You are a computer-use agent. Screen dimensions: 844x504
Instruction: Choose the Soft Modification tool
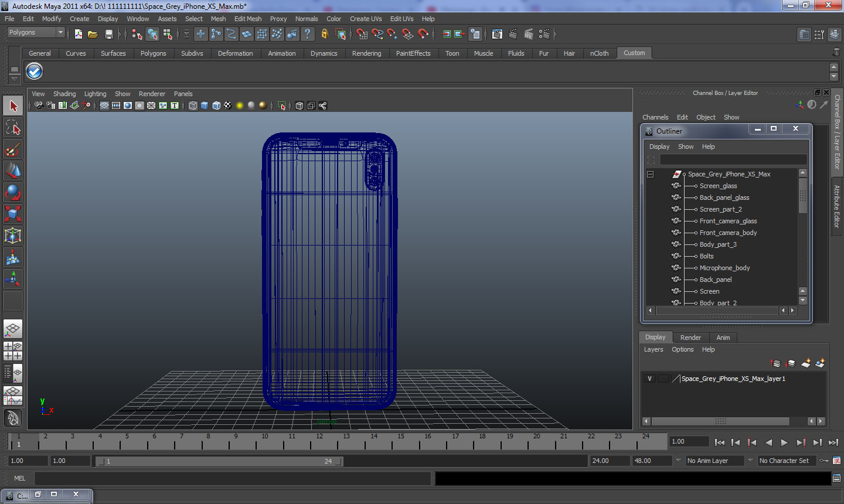(x=13, y=257)
